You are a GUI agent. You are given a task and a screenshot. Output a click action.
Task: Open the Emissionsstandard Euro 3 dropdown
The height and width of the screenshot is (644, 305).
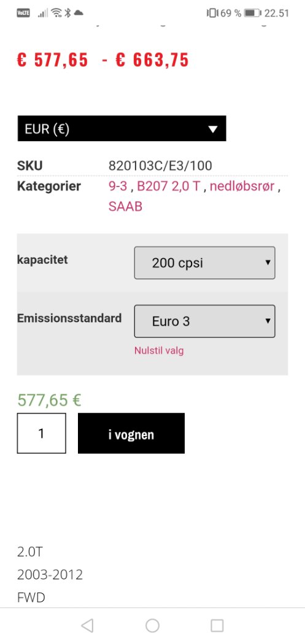pyautogui.click(x=205, y=321)
